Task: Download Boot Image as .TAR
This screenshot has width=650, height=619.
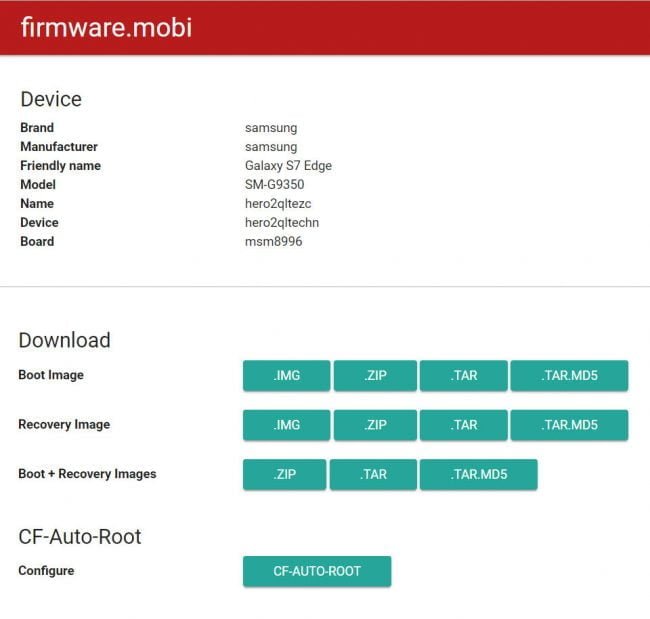Action: click(x=463, y=375)
